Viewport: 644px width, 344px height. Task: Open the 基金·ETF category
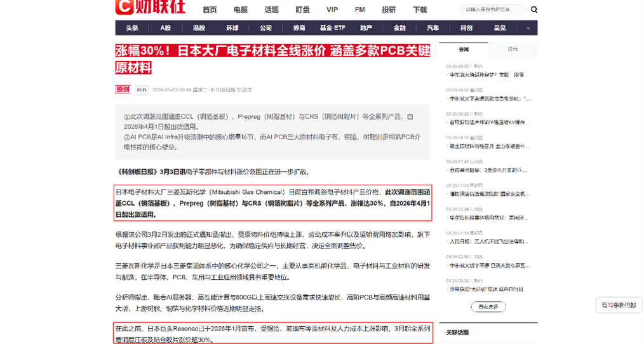pyautogui.click(x=332, y=28)
